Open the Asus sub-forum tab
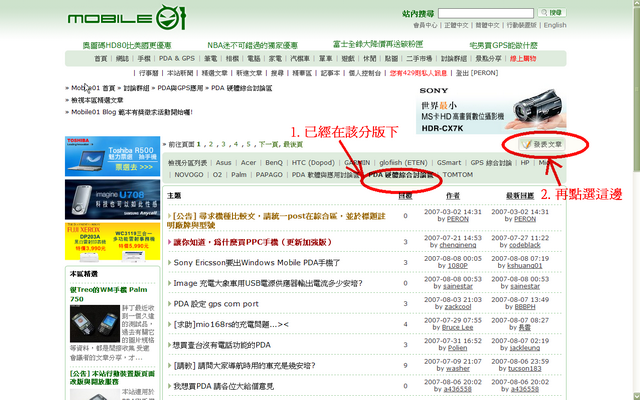 (x=223, y=163)
